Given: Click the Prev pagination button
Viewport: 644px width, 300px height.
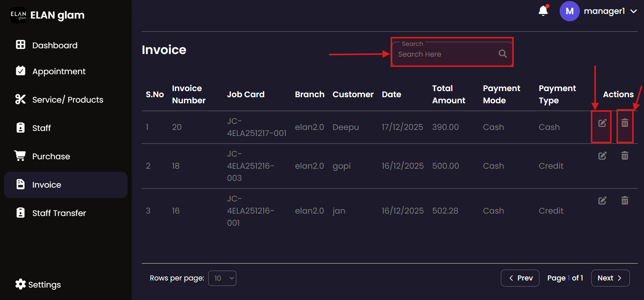Looking at the screenshot, I should point(520,278).
